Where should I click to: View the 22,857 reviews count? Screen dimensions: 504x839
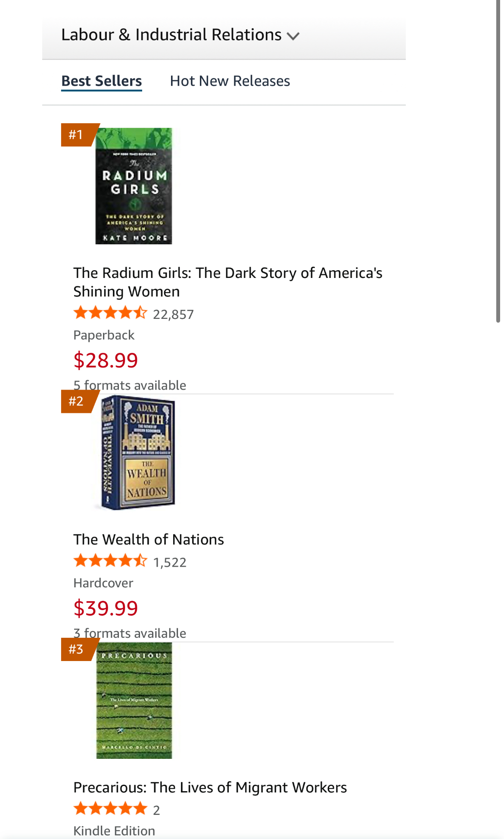pos(173,315)
